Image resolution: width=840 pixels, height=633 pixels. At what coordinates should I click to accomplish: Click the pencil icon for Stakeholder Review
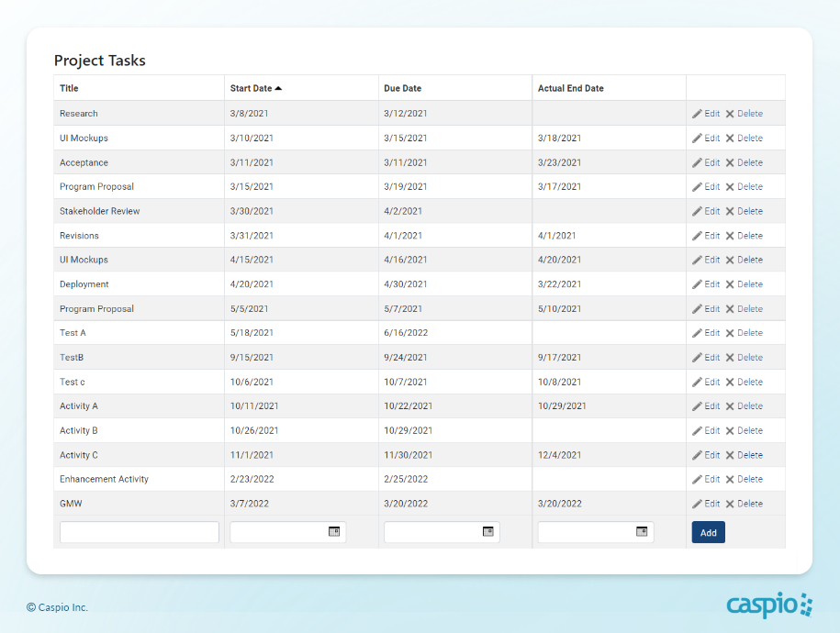pyautogui.click(x=698, y=211)
